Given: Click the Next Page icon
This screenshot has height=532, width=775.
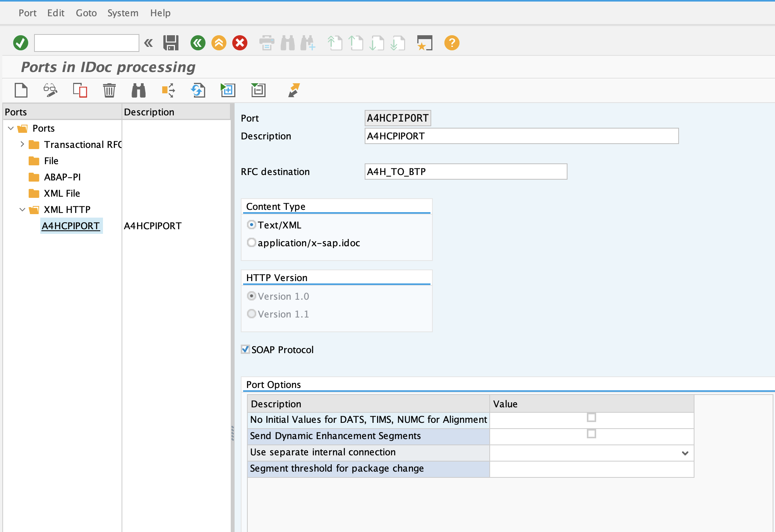Looking at the screenshot, I should [x=377, y=43].
